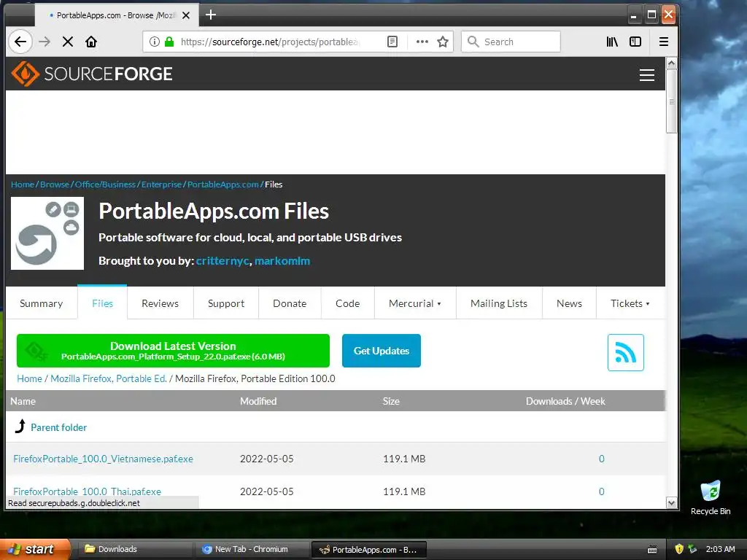Click in the browser Search field
747x560 pixels.
coord(511,42)
